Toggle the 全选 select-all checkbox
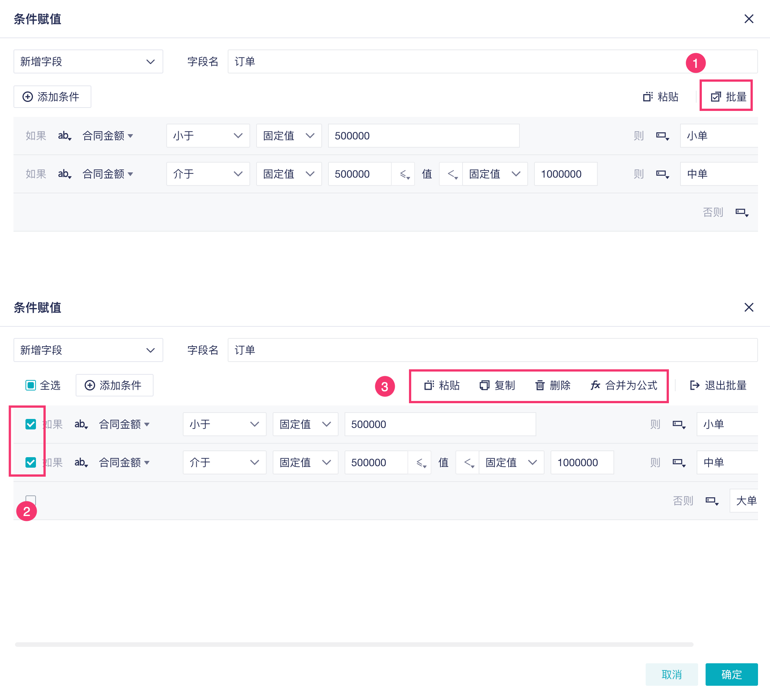770x700 pixels. pyautogui.click(x=31, y=385)
